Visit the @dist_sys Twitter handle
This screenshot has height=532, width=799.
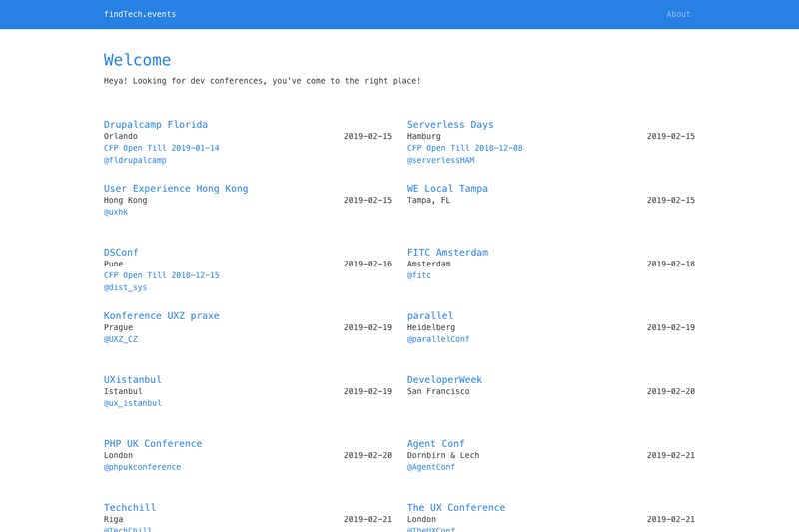coord(125,287)
